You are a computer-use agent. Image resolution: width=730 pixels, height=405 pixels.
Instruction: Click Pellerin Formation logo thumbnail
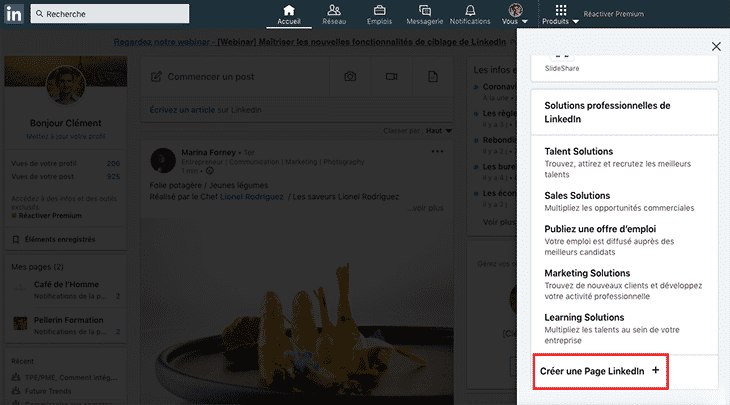coord(20,323)
